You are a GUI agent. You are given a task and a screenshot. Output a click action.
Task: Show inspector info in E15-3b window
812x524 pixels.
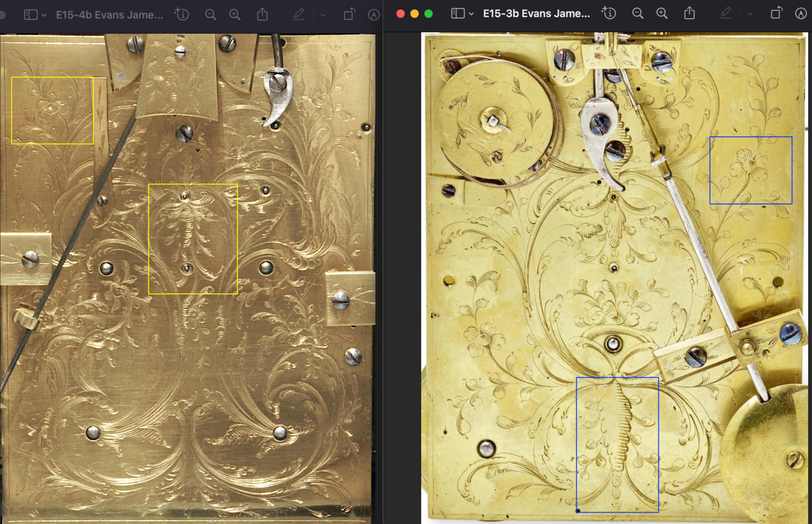click(x=609, y=13)
